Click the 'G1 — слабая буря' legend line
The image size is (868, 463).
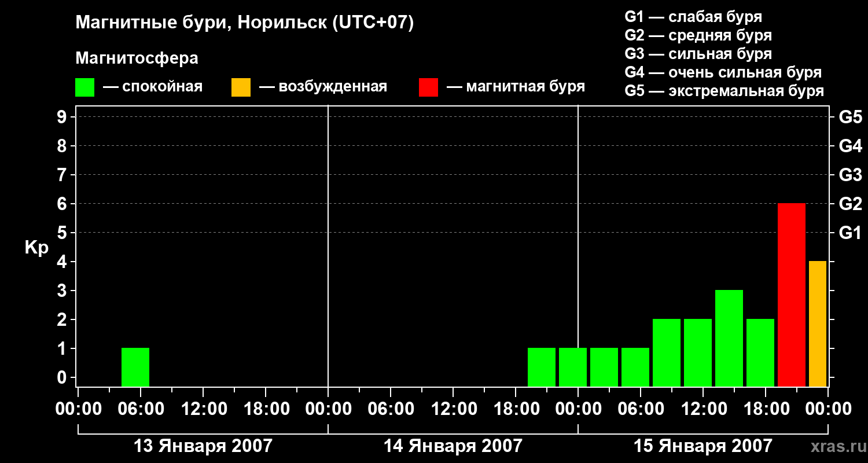coord(693,17)
